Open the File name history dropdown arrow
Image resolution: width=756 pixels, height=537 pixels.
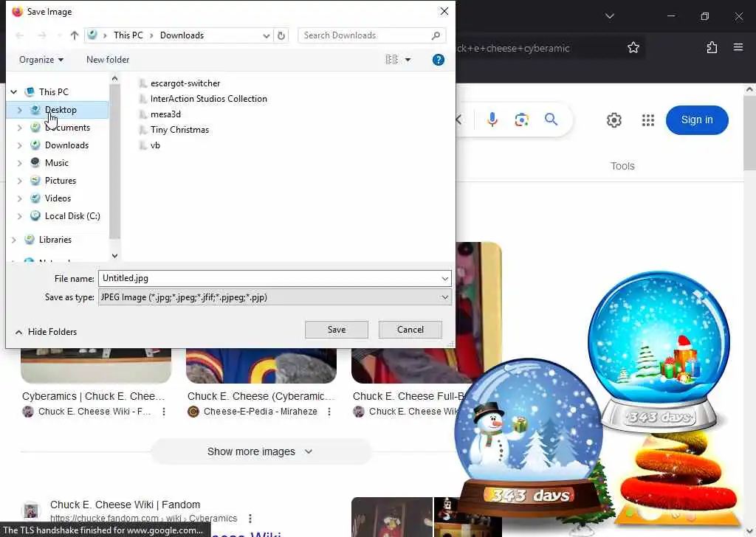[x=444, y=278]
